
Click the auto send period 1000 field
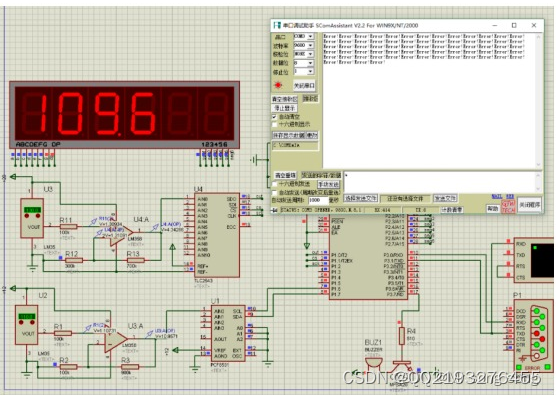pyautogui.click(x=318, y=200)
